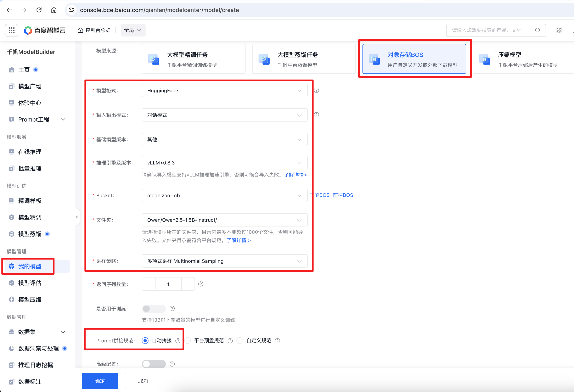Click the 模型广场 sidebar icon
574x392 pixels.
[11, 86]
